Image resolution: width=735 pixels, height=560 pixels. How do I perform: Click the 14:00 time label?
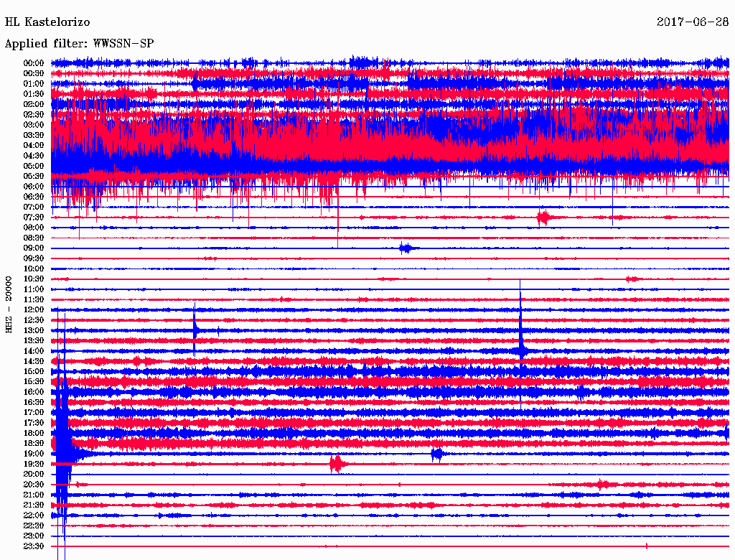coord(34,351)
